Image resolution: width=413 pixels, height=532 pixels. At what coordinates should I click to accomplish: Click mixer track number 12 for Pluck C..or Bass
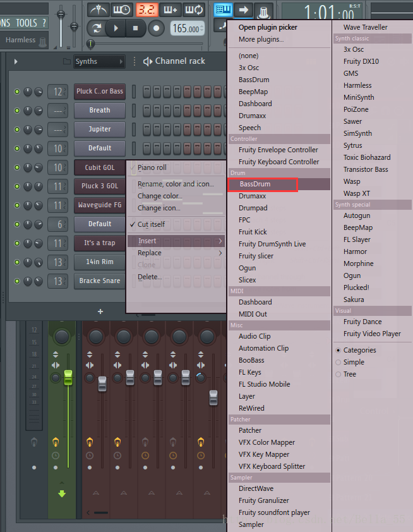(57, 92)
